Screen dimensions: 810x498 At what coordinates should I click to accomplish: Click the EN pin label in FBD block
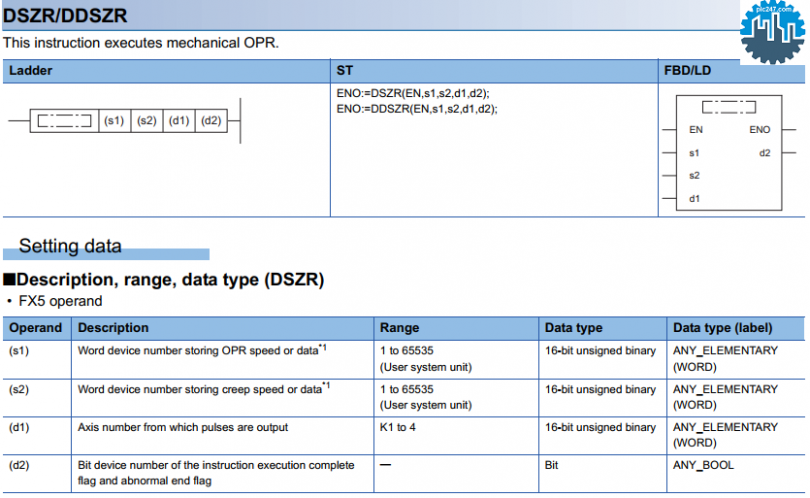[x=696, y=130]
